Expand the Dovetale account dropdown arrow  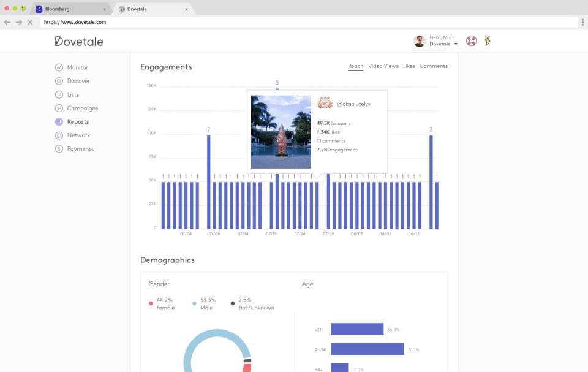(456, 45)
